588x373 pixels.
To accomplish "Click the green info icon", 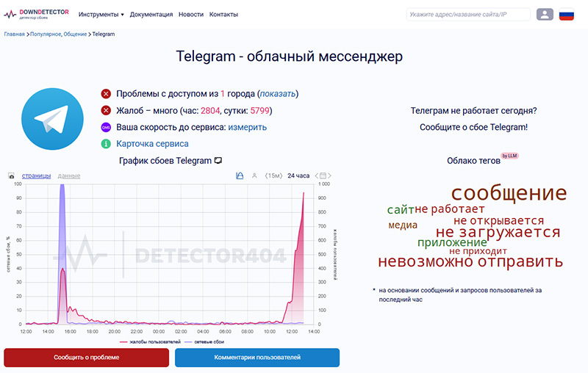I will (106, 144).
